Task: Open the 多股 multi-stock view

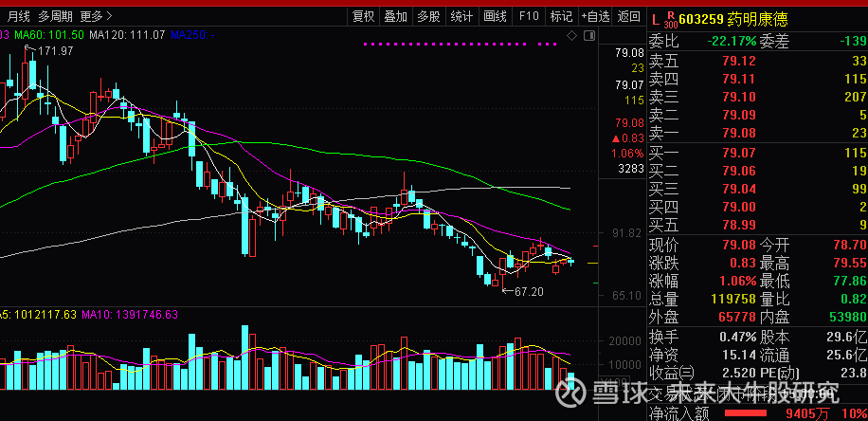Action: tap(429, 17)
